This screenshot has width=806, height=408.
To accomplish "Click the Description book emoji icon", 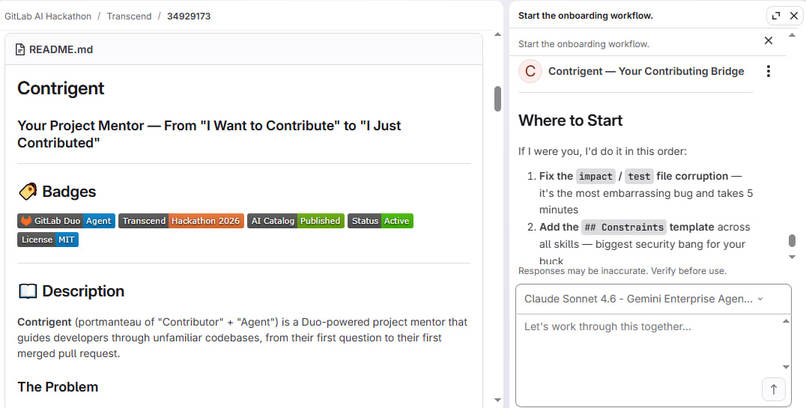I will (x=27, y=291).
